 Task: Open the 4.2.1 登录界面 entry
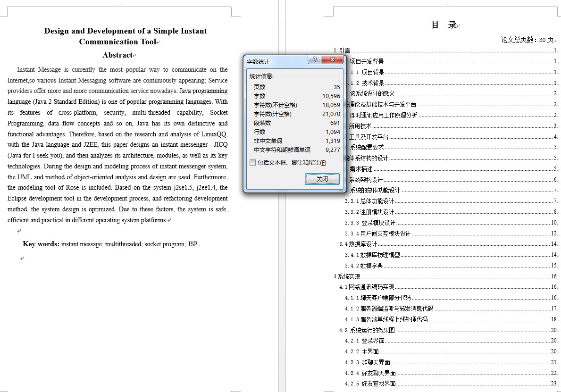(x=451, y=341)
